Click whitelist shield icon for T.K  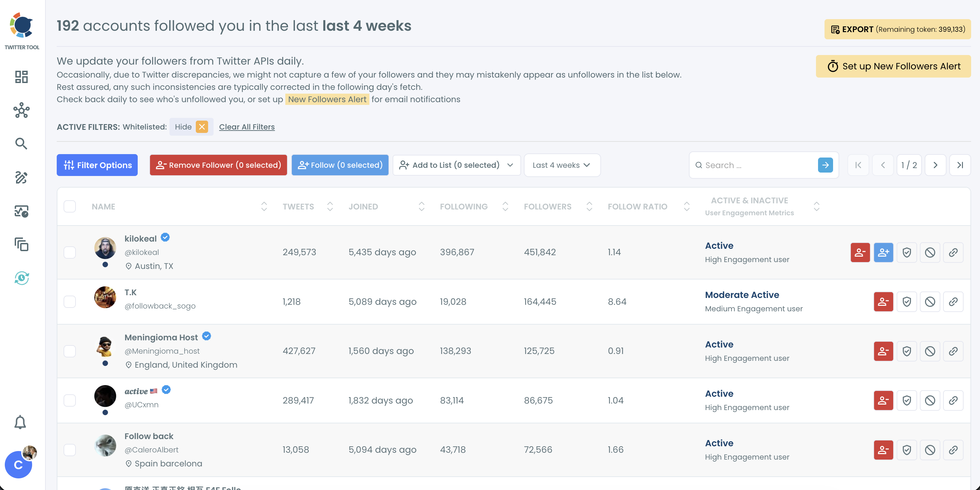[x=907, y=302]
